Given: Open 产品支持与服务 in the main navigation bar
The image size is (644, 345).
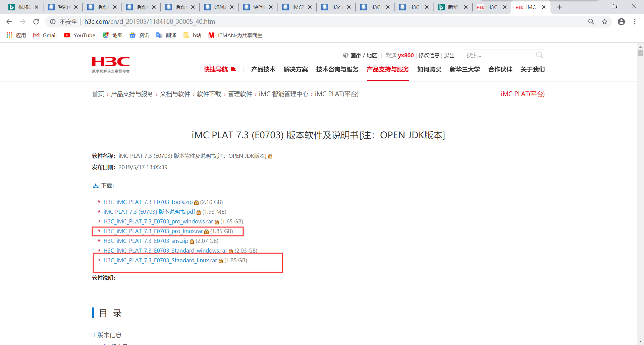Looking at the screenshot, I should click(388, 69).
